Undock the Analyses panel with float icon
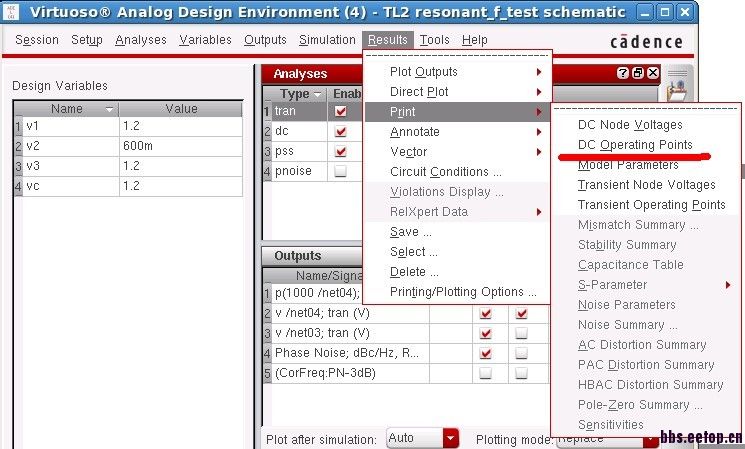 click(638, 73)
